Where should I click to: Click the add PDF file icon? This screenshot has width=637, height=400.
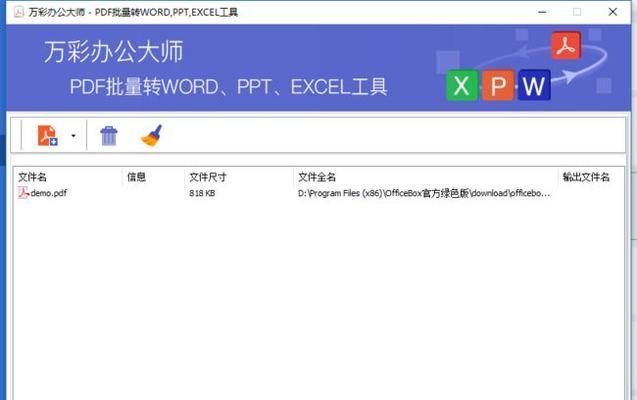(48, 135)
